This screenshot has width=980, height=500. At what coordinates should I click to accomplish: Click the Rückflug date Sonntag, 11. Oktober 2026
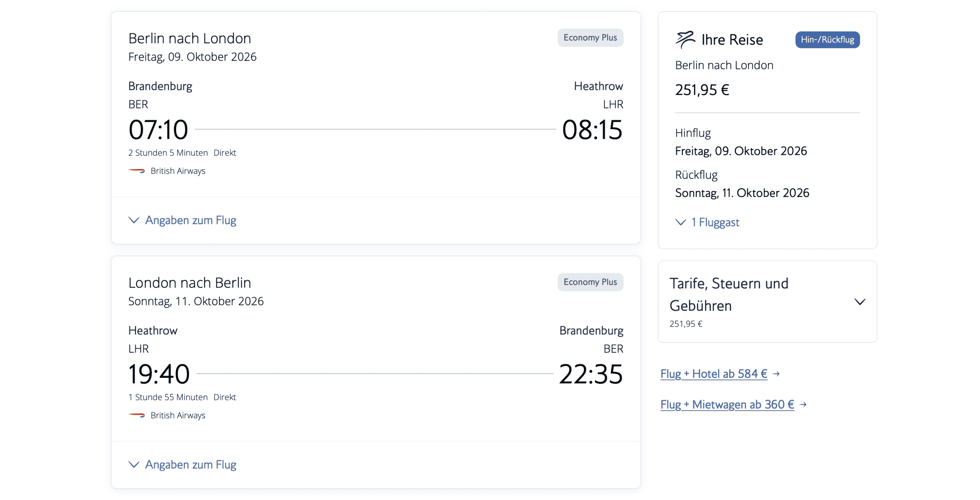742,193
